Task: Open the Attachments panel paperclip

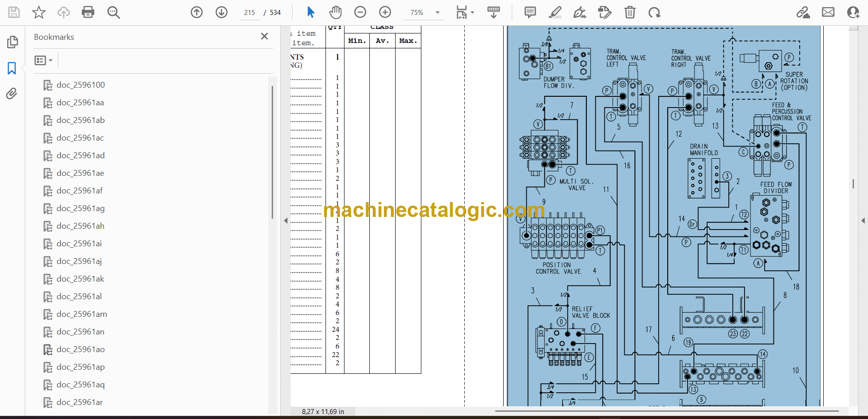Action: pyautogui.click(x=12, y=94)
